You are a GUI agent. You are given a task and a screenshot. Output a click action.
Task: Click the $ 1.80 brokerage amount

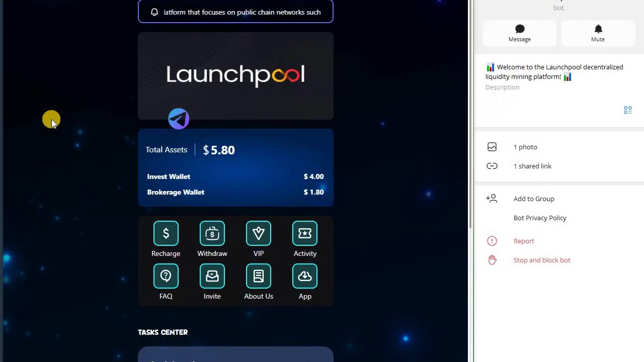coord(314,192)
